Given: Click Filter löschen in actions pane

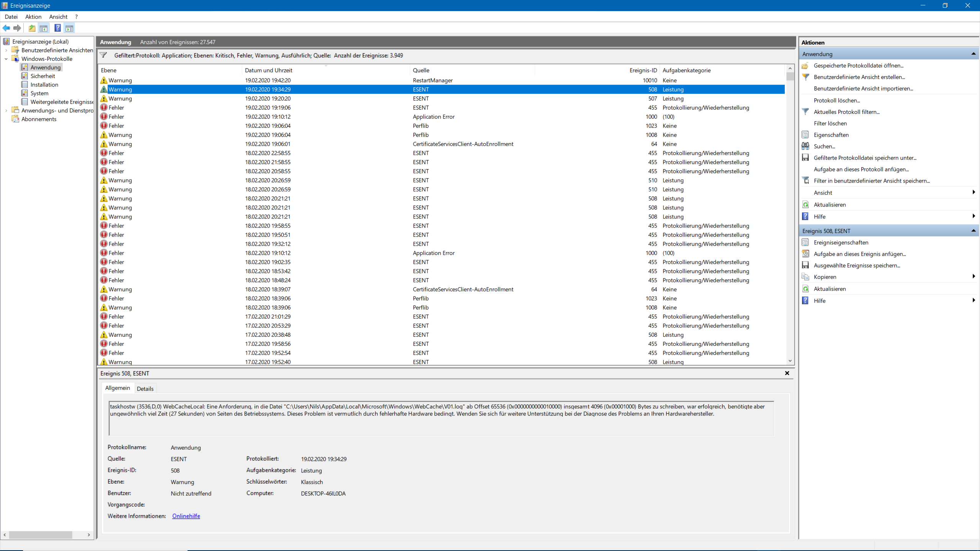Looking at the screenshot, I should pyautogui.click(x=830, y=123).
